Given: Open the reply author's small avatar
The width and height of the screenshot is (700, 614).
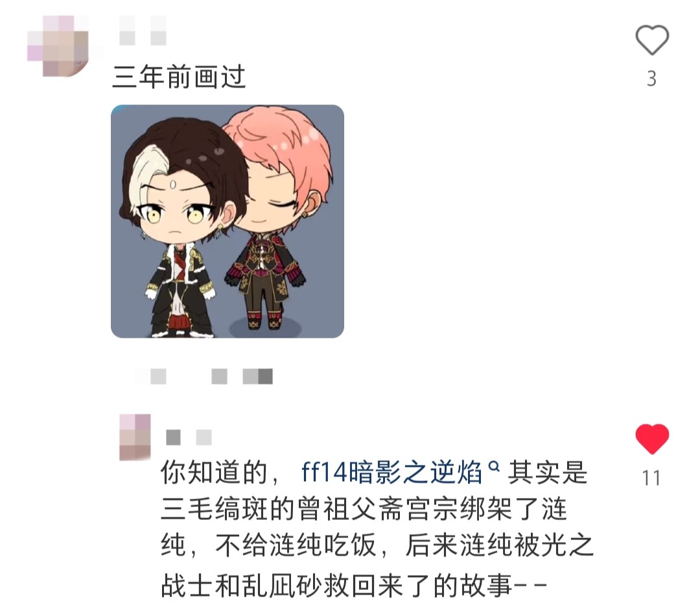Looking at the screenshot, I should pyautogui.click(x=135, y=437).
